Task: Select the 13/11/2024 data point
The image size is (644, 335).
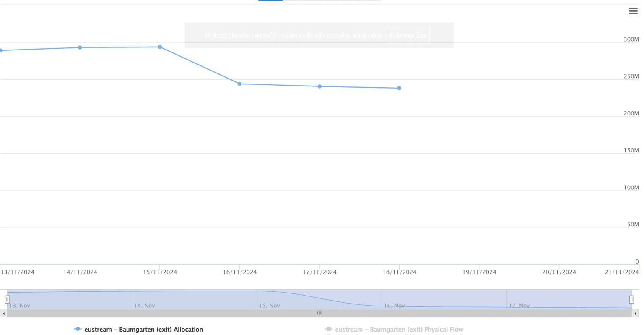Action: tap(1, 50)
